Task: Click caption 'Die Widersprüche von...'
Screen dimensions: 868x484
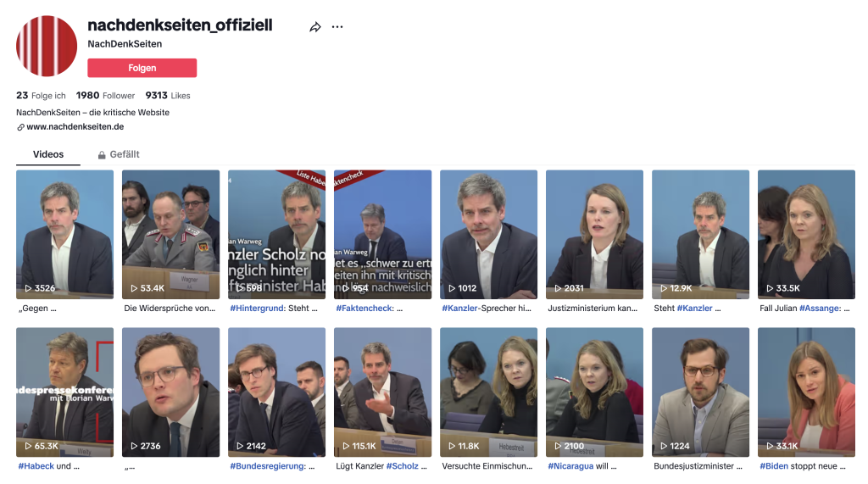Action: click(x=170, y=309)
